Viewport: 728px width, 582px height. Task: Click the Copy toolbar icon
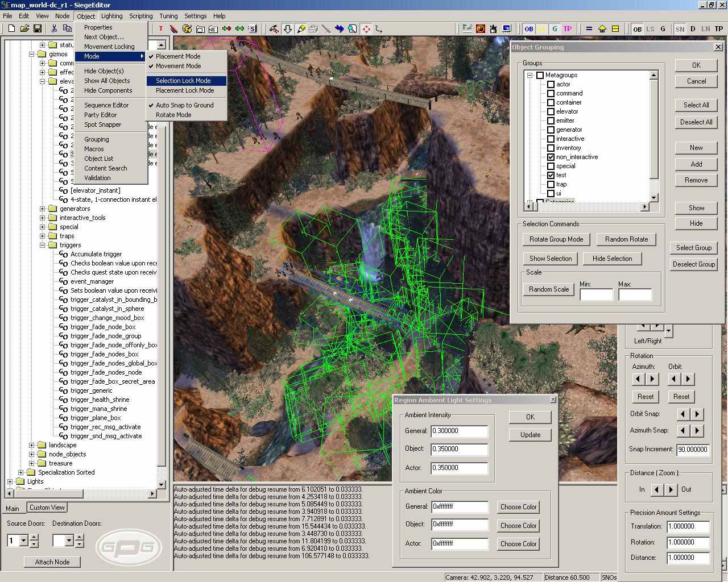[x=67, y=28]
